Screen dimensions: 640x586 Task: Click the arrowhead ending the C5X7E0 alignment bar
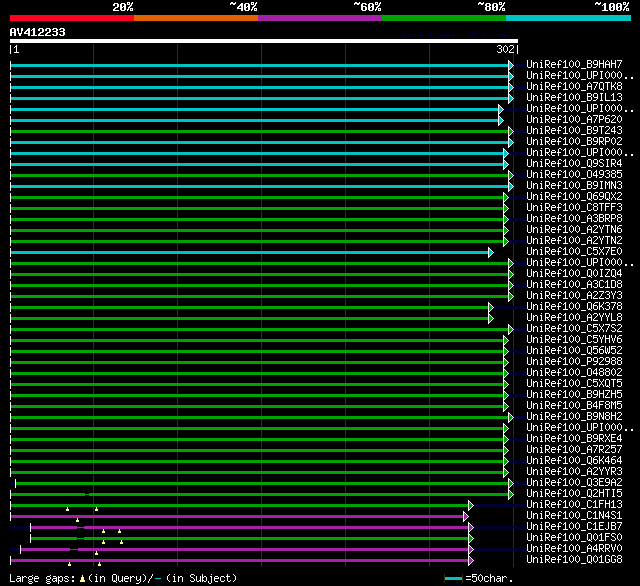(x=490, y=252)
